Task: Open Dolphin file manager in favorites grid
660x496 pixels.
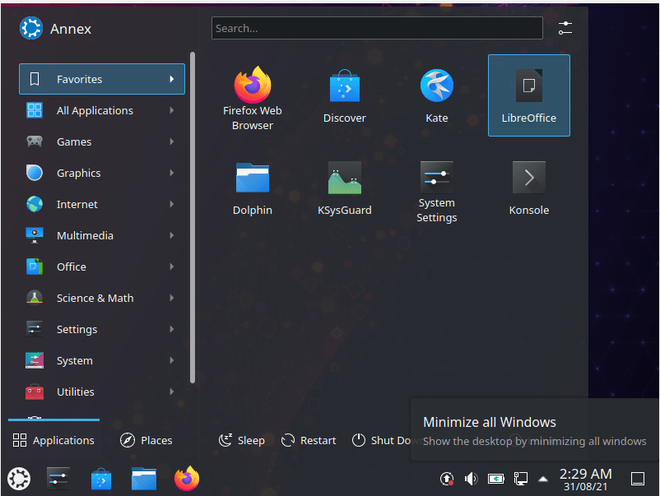Action: (252, 188)
